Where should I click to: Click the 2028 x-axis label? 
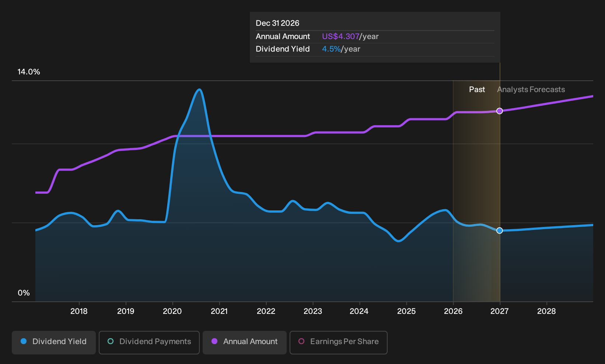(x=546, y=311)
